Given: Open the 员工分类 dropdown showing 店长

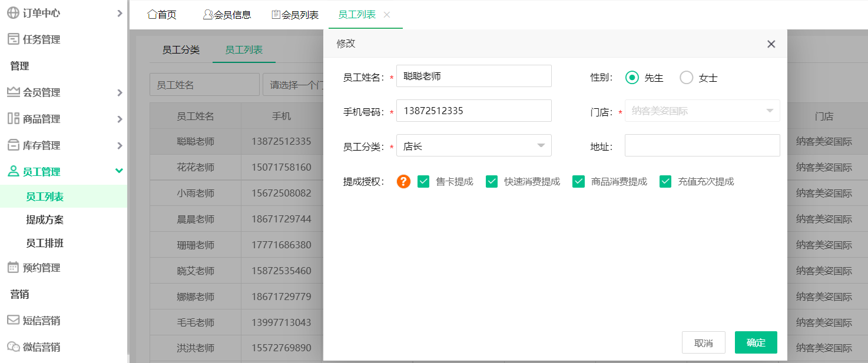Looking at the screenshot, I should point(474,145).
